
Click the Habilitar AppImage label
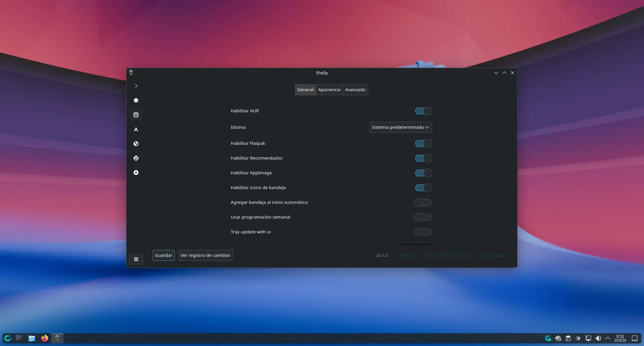[x=251, y=173]
